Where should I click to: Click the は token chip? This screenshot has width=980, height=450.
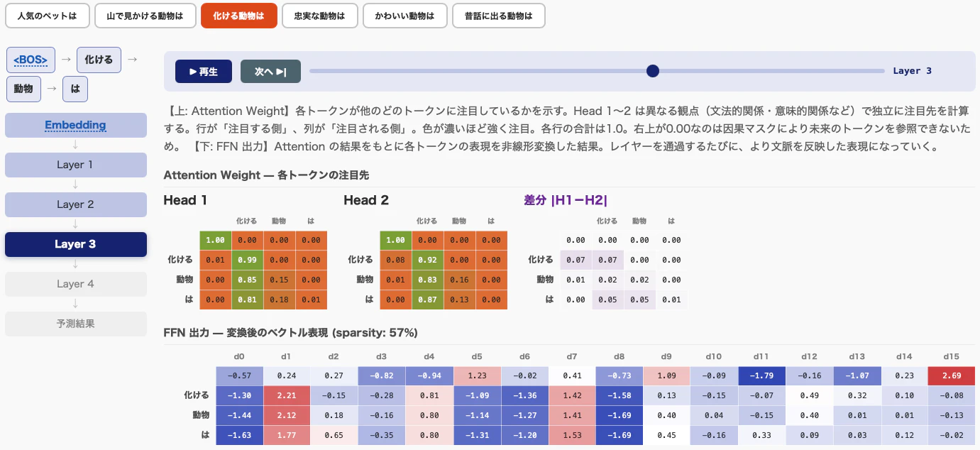pos(75,89)
